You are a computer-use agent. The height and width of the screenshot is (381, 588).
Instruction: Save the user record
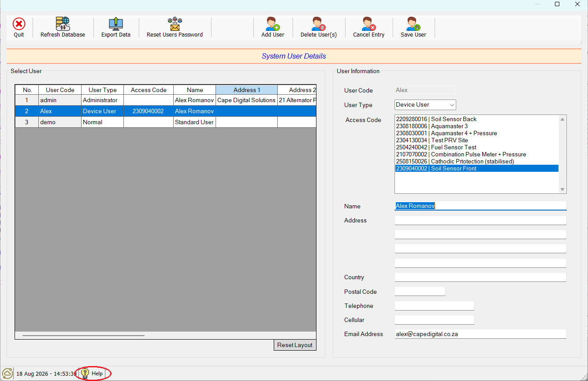413,28
